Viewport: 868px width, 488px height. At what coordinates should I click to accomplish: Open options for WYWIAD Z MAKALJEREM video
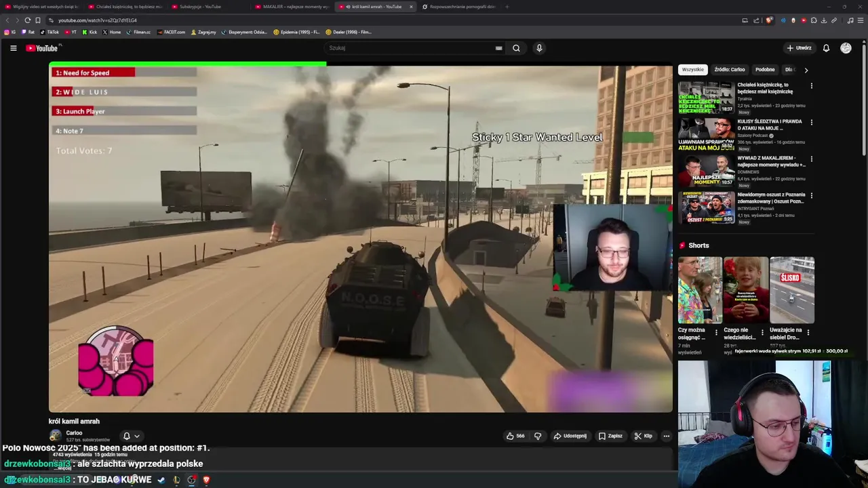click(811, 159)
